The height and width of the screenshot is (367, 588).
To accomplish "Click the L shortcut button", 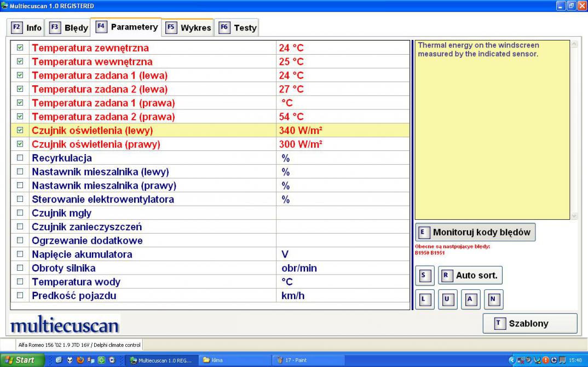I will pyautogui.click(x=425, y=300).
